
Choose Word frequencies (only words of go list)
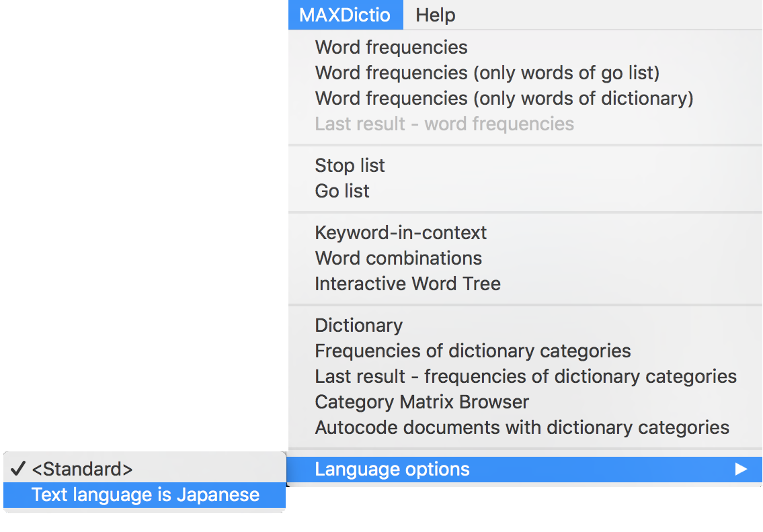point(525,73)
